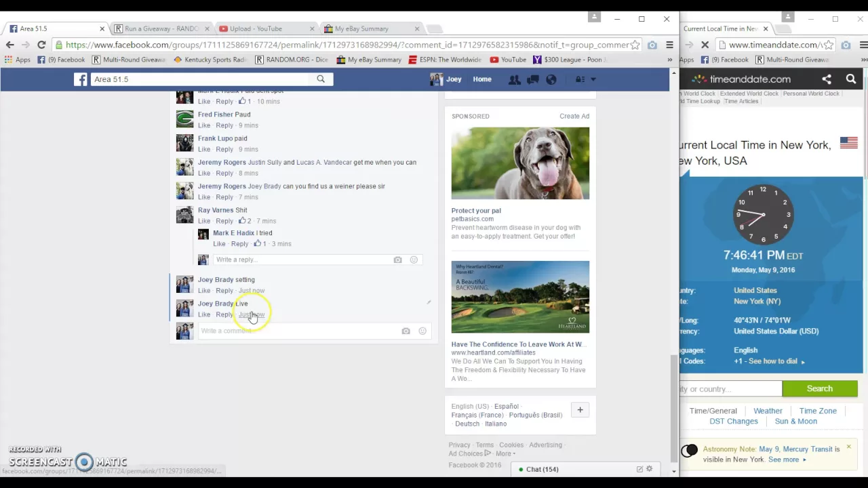
Task: Add another language with the plus button
Action: click(580, 410)
